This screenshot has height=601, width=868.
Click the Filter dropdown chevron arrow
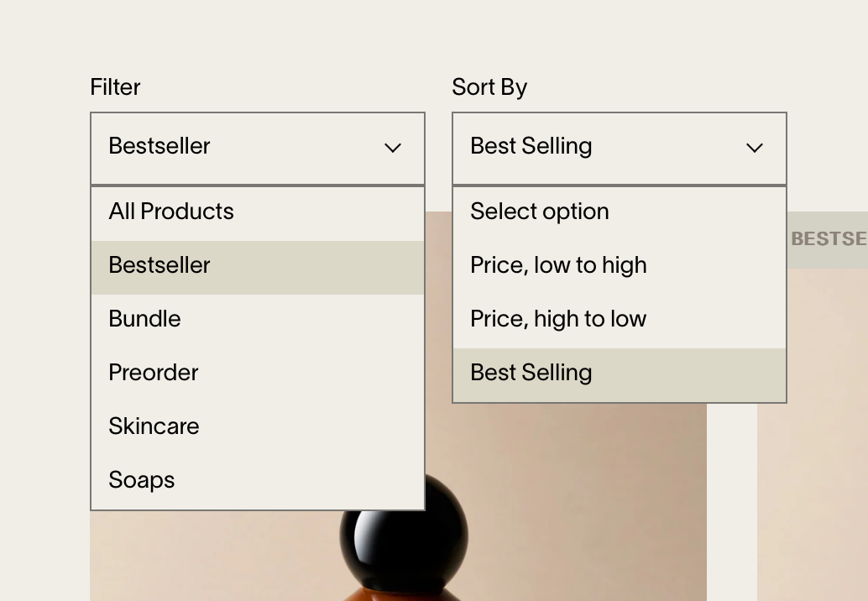tap(393, 148)
